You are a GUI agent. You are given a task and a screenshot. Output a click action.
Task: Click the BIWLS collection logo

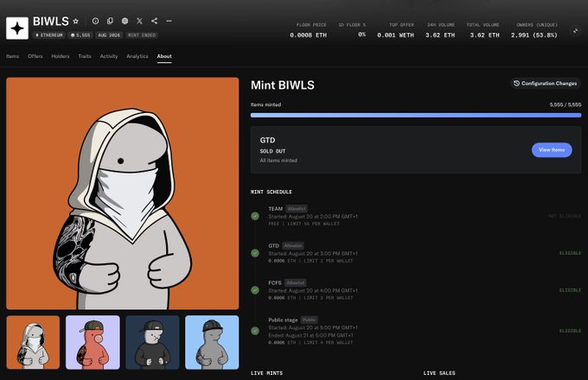[17, 28]
